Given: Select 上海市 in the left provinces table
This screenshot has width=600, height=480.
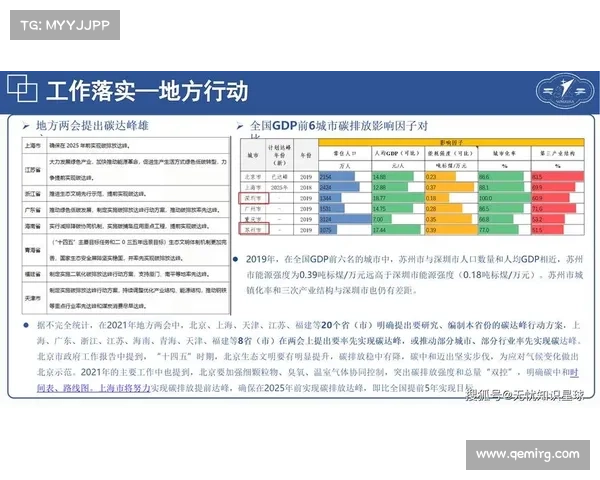Looking at the screenshot, I should (33, 145).
